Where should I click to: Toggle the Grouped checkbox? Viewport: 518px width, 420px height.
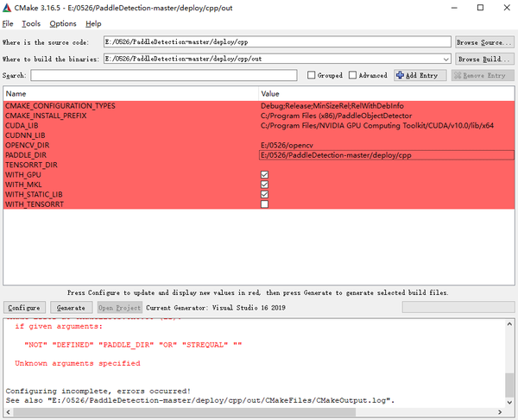(x=311, y=75)
